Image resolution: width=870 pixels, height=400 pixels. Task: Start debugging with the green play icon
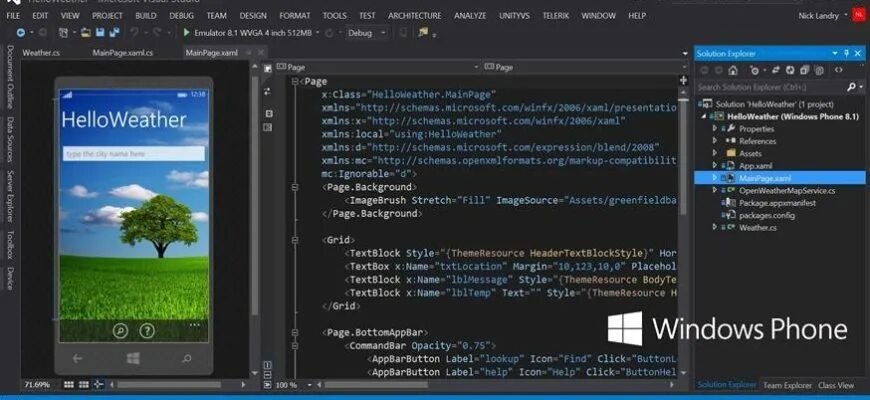[186, 33]
